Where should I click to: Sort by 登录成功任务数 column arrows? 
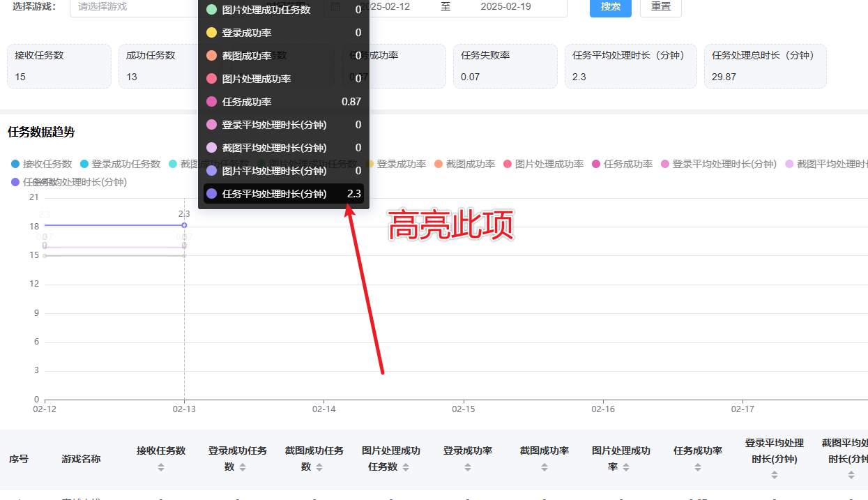click(243, 467)
